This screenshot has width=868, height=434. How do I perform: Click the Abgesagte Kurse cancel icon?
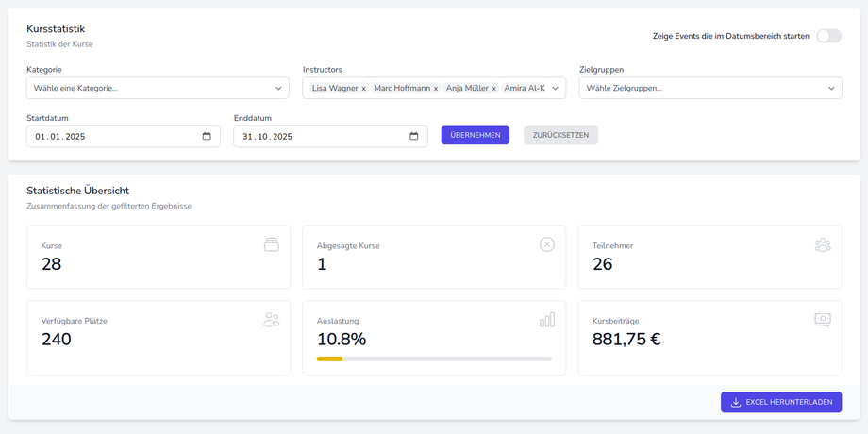click(547, 244)
